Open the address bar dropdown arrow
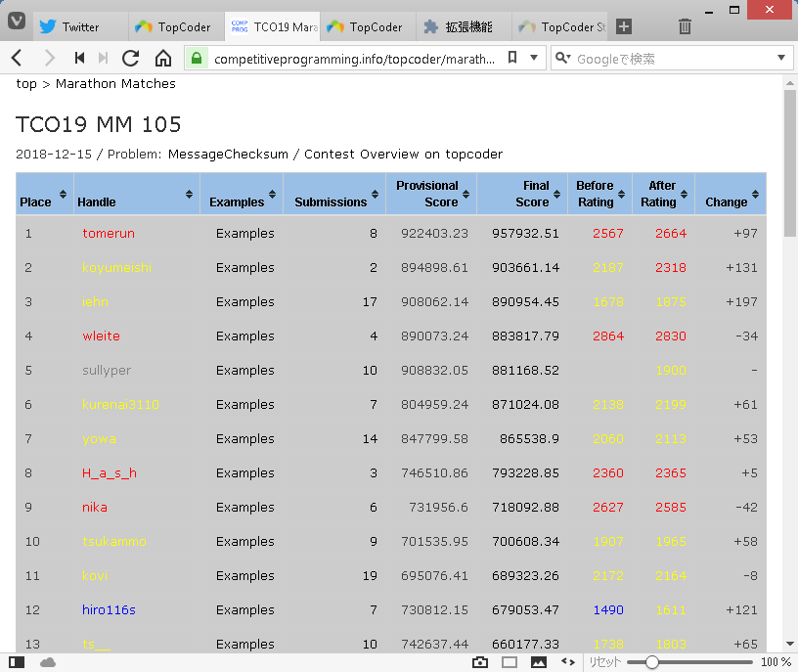This screenshot has width=798, height=672. point(534,58)
